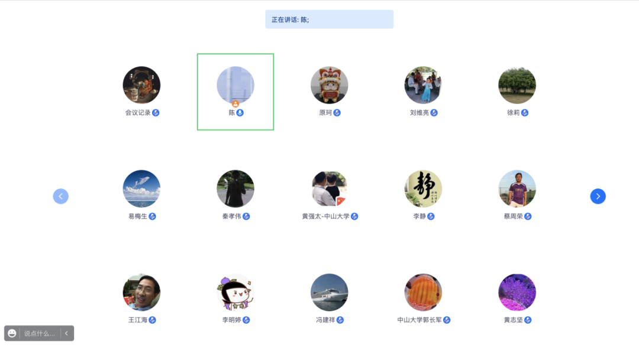
Task: Click the microphone icon next to 陈
Action: (240, 113)
